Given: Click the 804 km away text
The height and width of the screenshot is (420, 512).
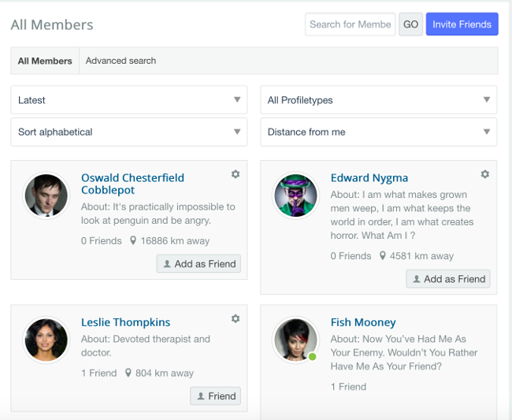Looking at the screenshot, I should pyautogui.click(x=165, y=373).
